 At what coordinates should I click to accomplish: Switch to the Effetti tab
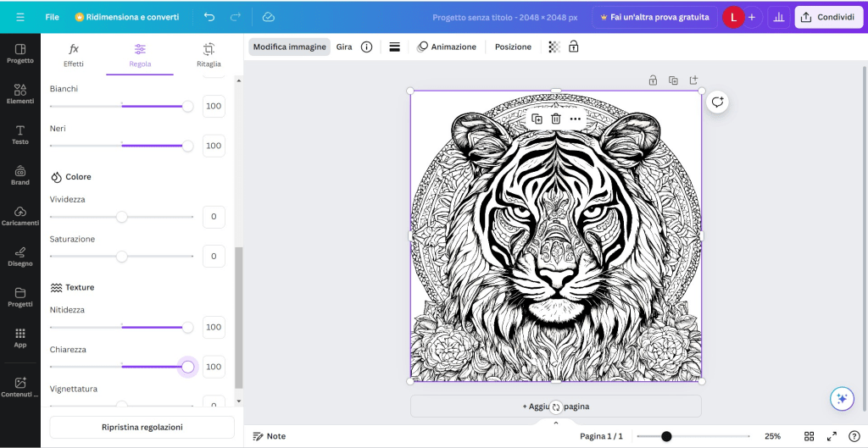point(74,55)
